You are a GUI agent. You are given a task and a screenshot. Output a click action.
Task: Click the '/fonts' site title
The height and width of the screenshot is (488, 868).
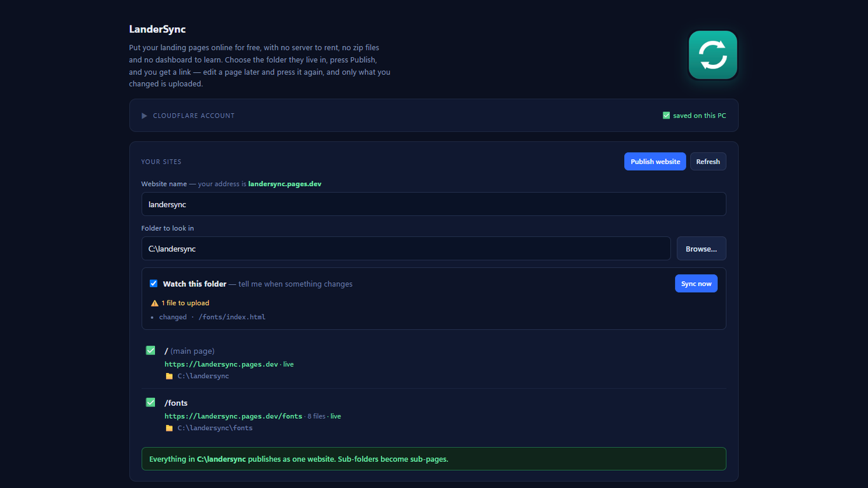[x=176, y=403]
